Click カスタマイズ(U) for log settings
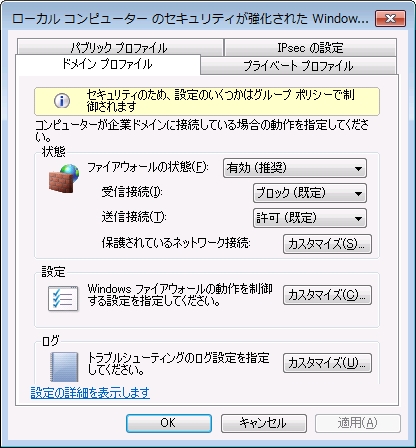 (327, 363)
